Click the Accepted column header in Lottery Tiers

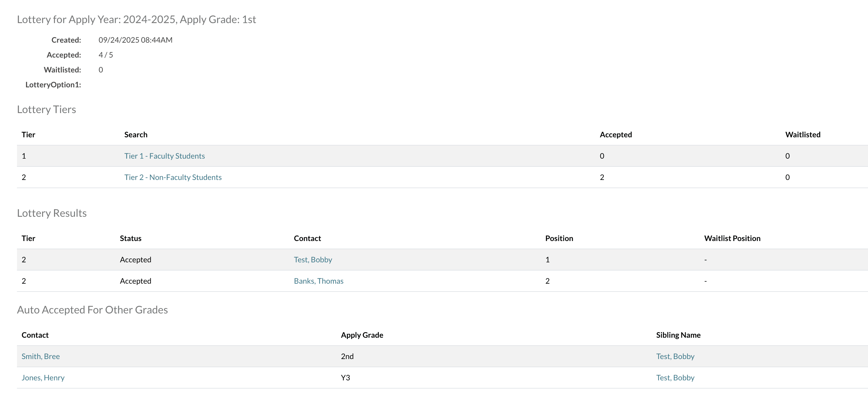(x=616, y=134)
